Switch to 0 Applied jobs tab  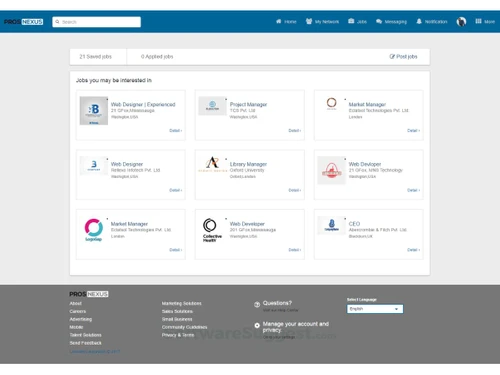point(157,57)
